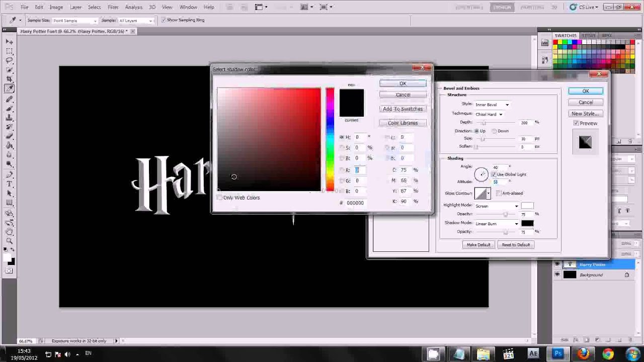
Task: Select the Brush tool
Action: point(10,108)
